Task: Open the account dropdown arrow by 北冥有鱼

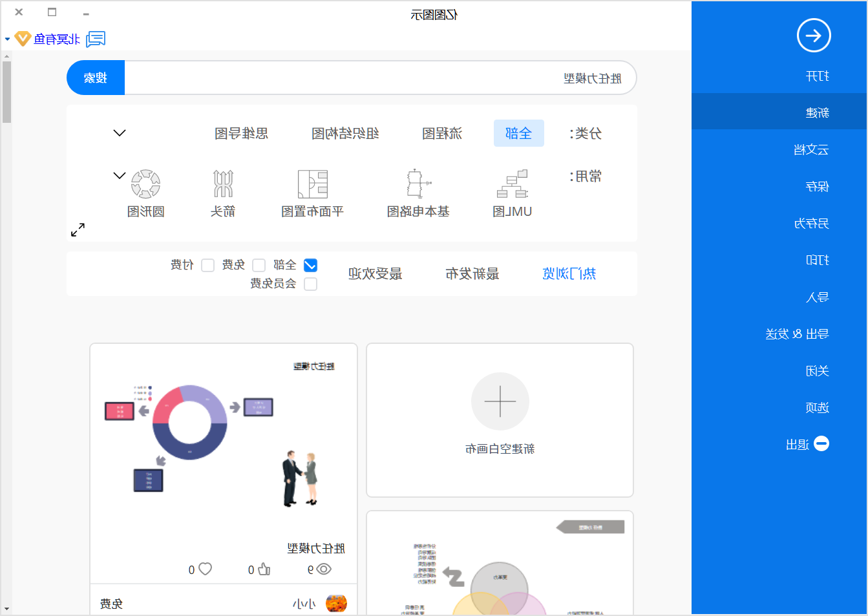Action: pyautogui.click(x=8, y=39)
